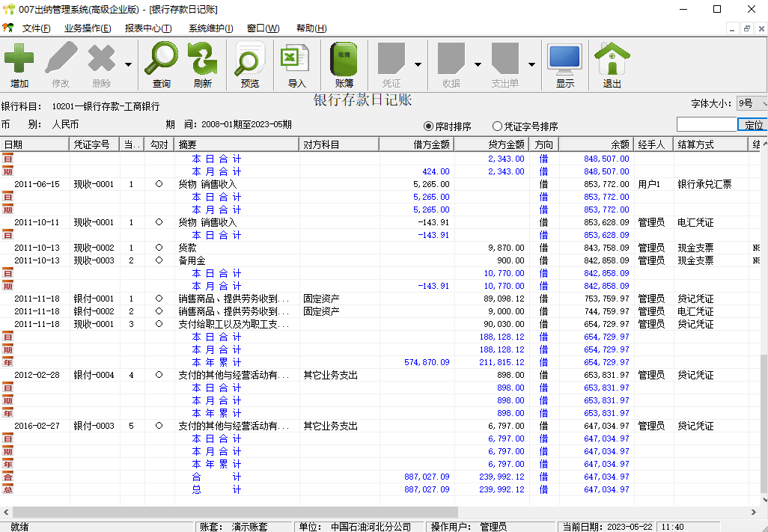Restore the inner child window
768x532 pixels.
click(746, 28)
